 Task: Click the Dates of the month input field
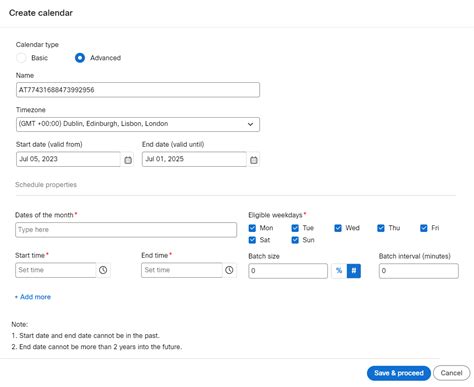tap(126, 230)
